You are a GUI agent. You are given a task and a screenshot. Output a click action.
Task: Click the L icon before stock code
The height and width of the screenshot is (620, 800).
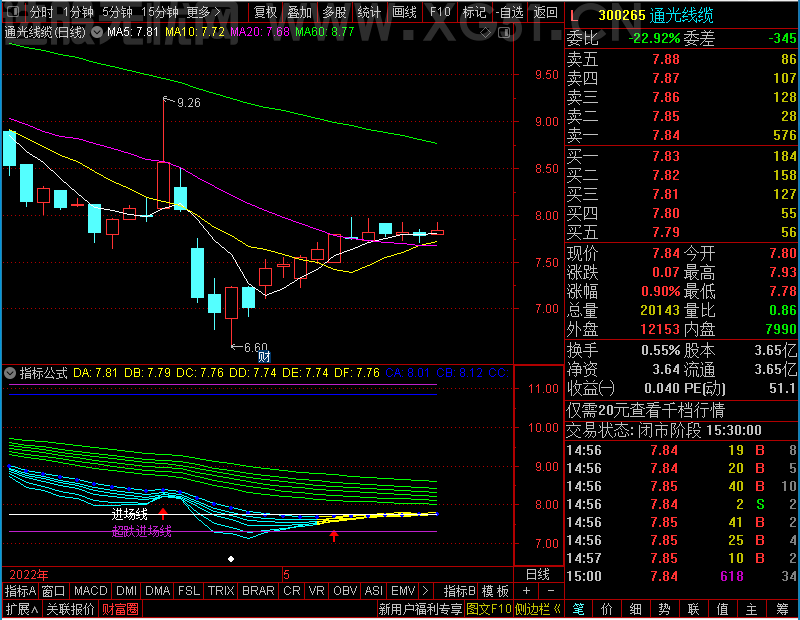pyautogui.click(x=574, y=16)
